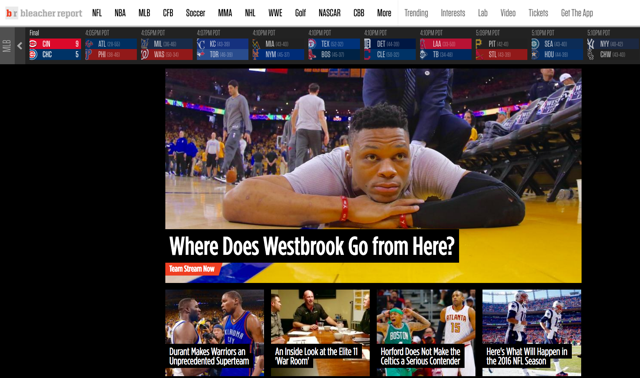Open the MLB vertical league selector
This screenshot has width=640, height=378.
(x=7, y=46)
